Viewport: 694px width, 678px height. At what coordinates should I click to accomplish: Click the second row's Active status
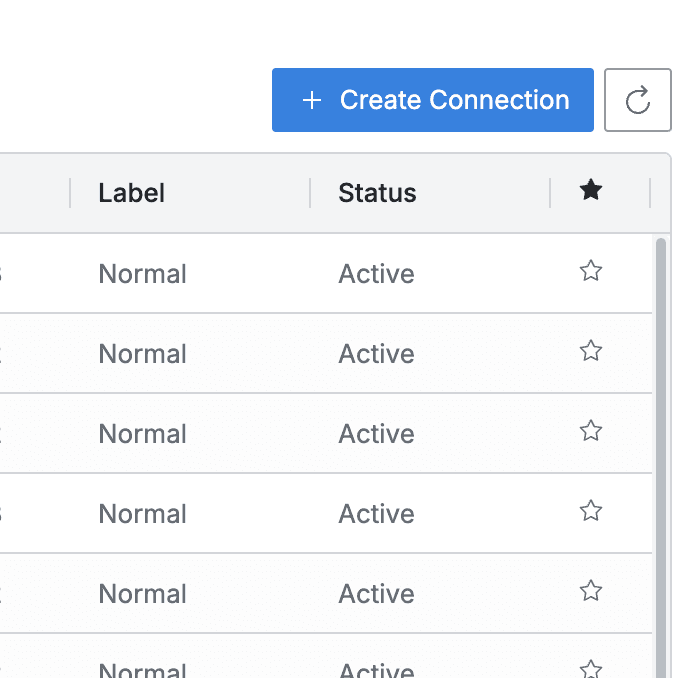pyautogui.click(x=376, y=354)
